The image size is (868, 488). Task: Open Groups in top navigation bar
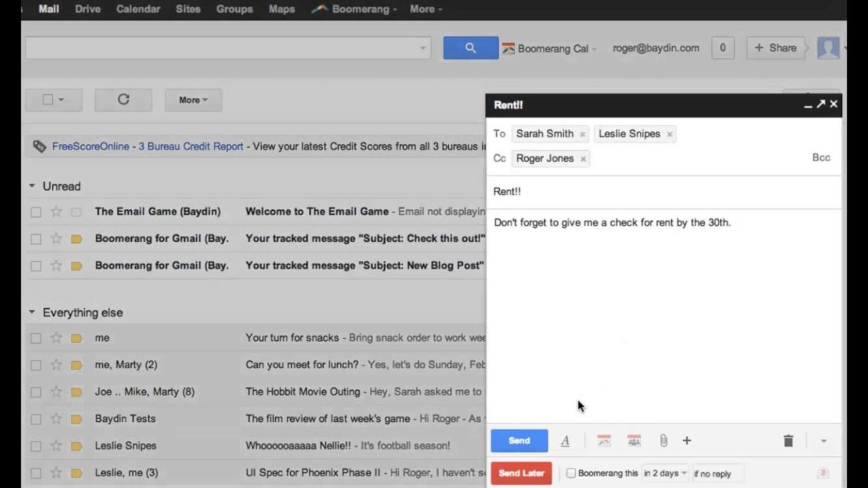coord(234,9)
